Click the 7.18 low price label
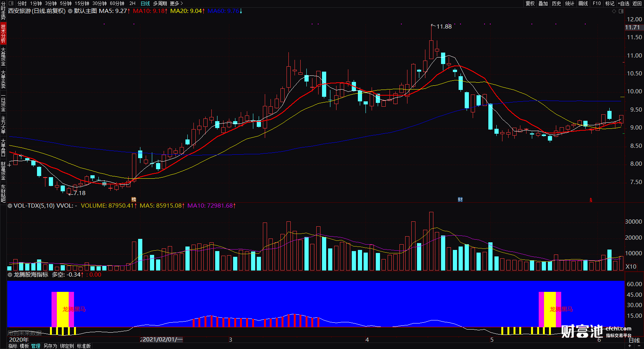Image resolution: width=644 pixels, height=349 pixels. (79, 193)
